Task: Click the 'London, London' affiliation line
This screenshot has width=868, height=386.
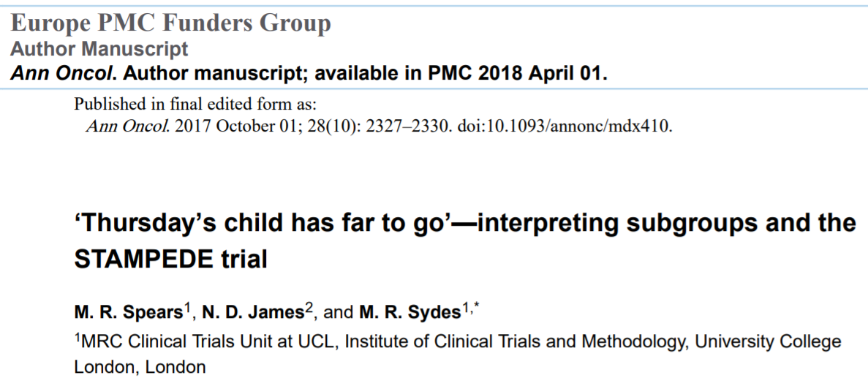Action: (140, 366)
